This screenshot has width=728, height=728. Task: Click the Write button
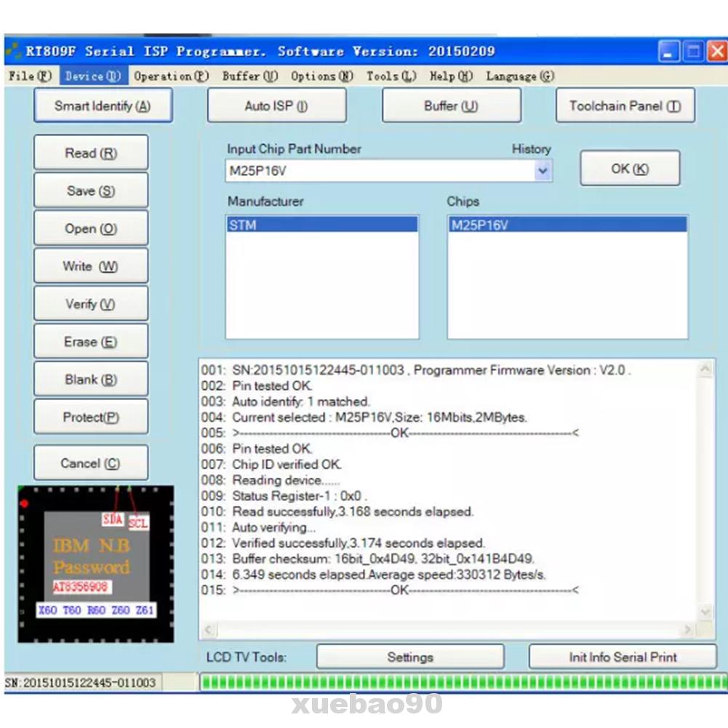[x=91, y=267]
